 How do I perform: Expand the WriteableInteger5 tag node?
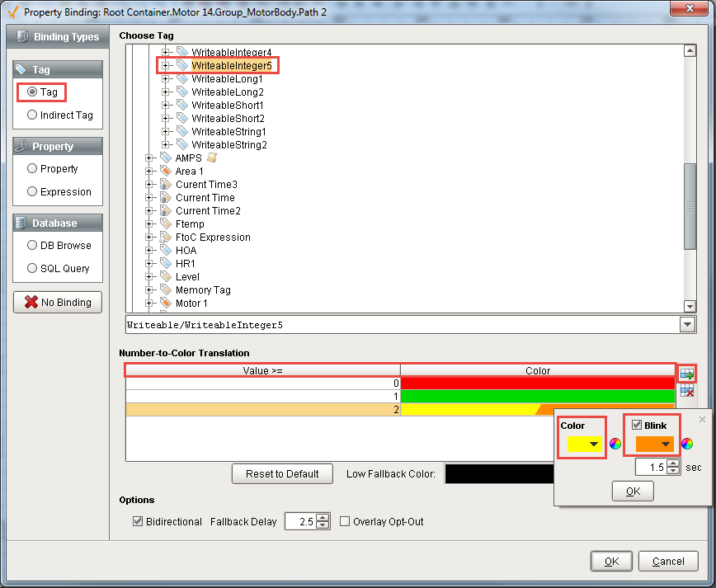(x=166, y=65)
